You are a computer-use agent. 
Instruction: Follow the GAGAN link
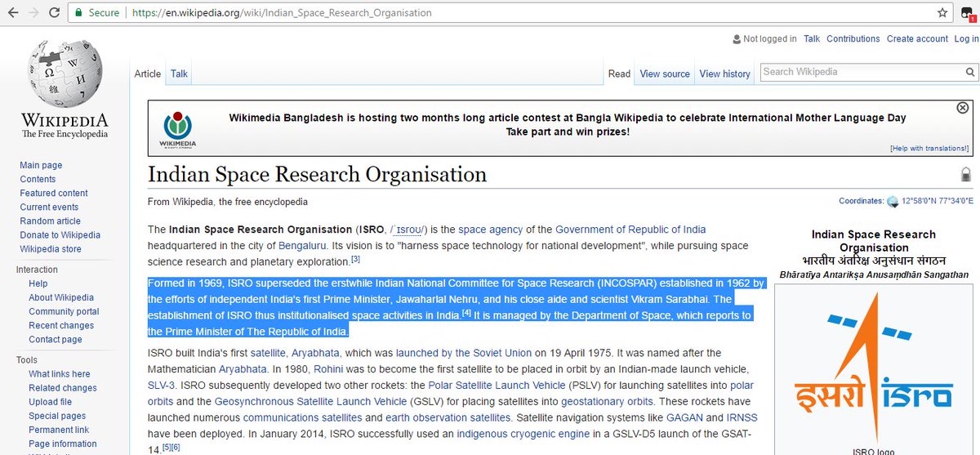684,417
